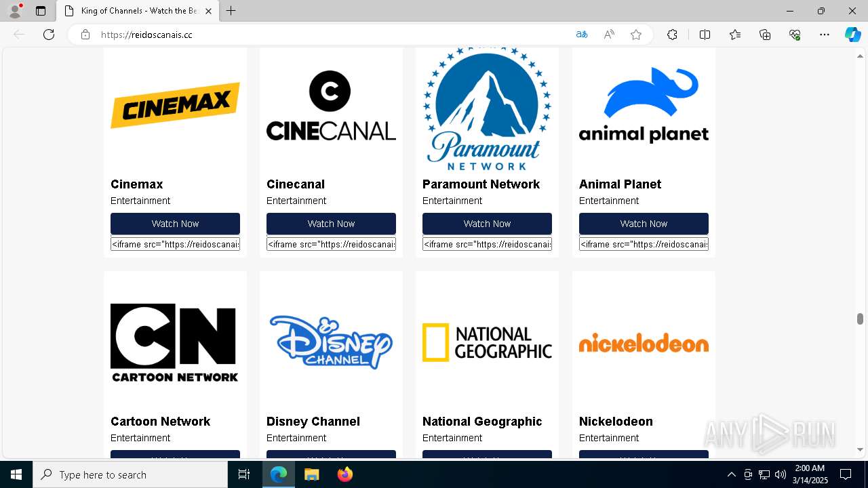Click the Animal Planet title text

[620, 184]
